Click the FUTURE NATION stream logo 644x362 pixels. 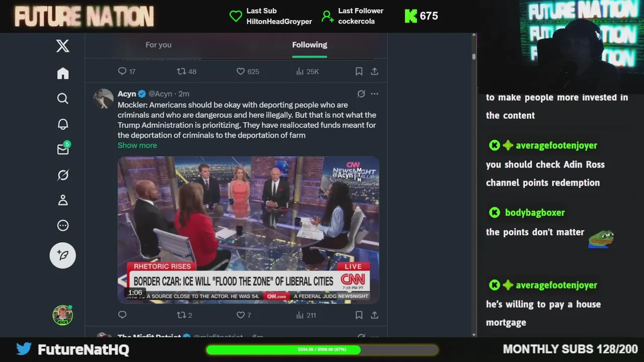coord(84,17)
